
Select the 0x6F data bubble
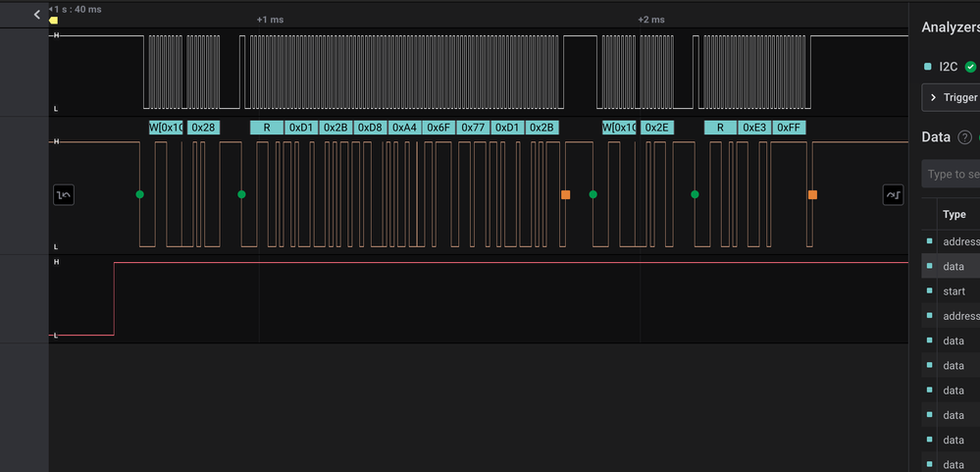438,128
